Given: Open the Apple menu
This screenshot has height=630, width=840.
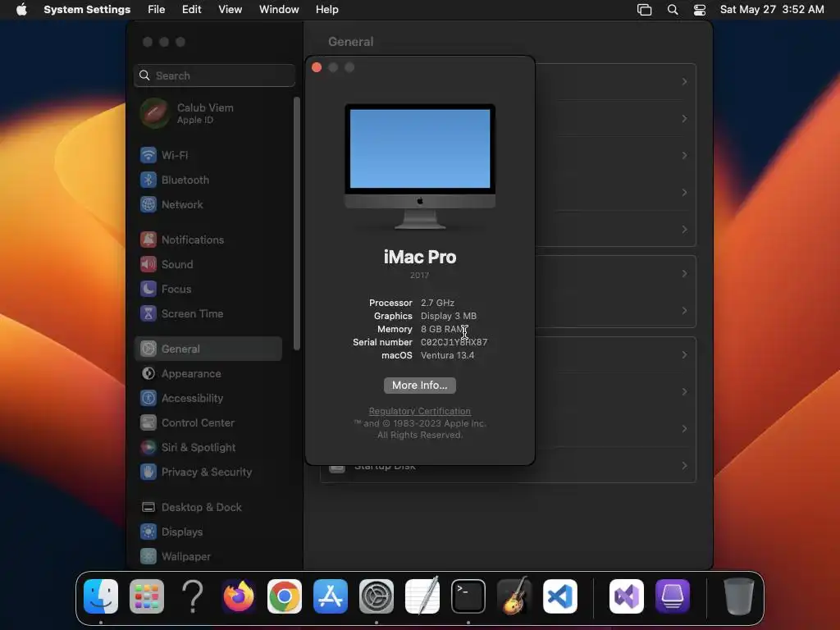Looking at the screenshot, I should (x=21, y=10).
